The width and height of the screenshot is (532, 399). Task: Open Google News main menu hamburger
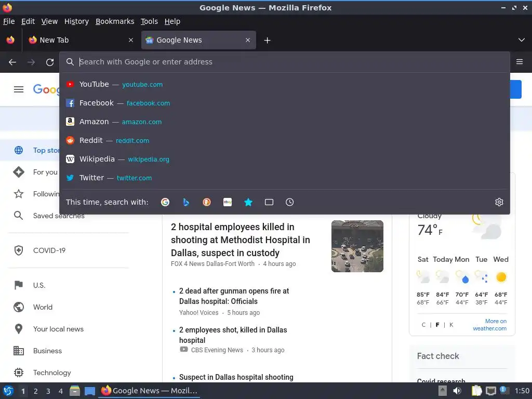[x=19, y=89]
